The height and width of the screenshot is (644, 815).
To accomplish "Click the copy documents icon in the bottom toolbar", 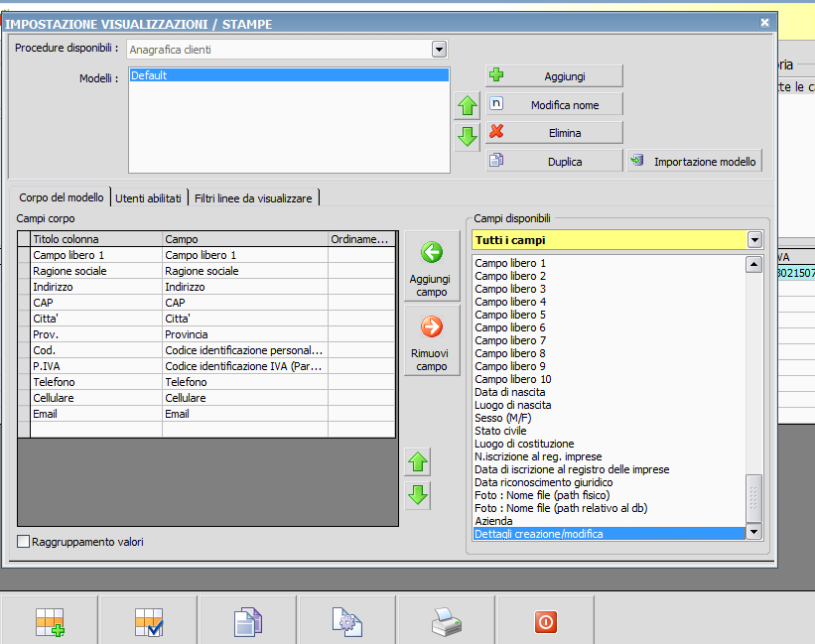I will tap(248, 621).
